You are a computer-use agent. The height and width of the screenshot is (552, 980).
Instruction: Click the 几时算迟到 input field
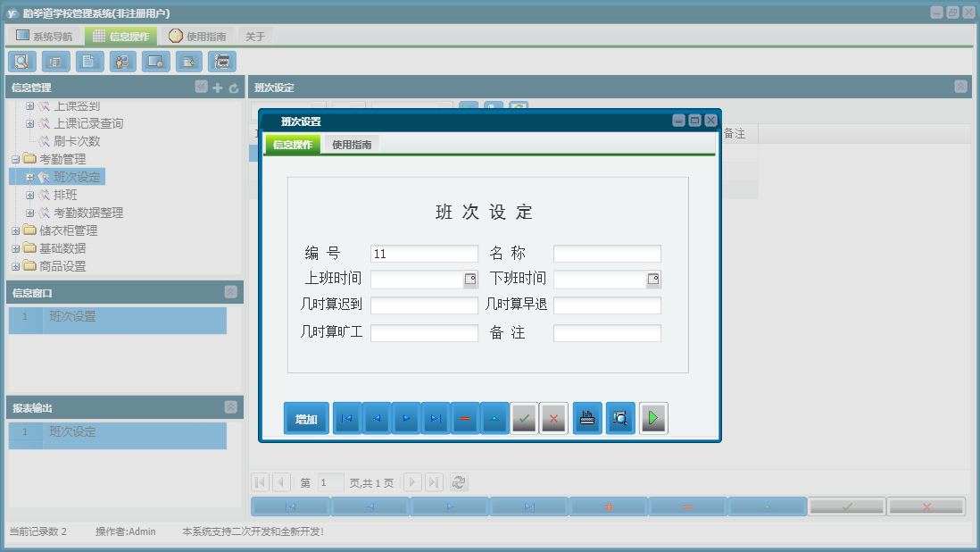click(x=424, y=305)
